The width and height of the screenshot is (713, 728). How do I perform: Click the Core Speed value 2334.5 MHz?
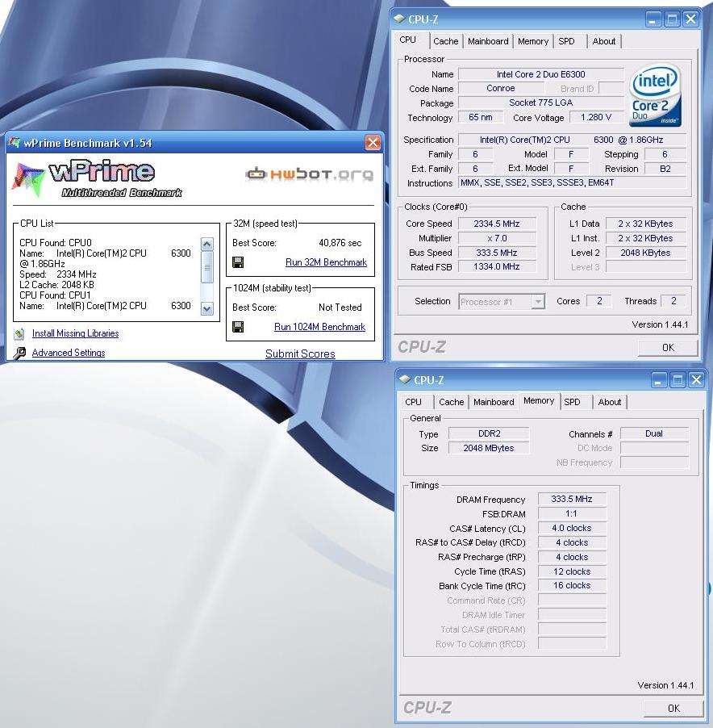tap(497, 224)
